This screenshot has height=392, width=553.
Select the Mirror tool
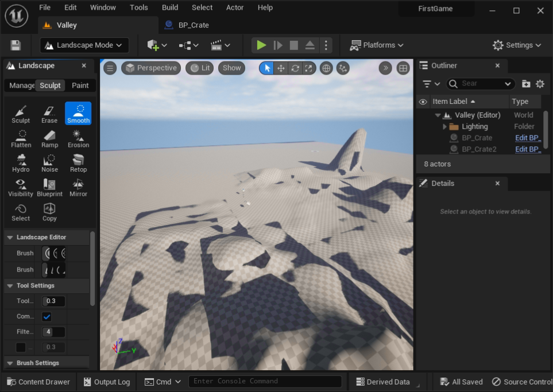click(x=78, y=188)
